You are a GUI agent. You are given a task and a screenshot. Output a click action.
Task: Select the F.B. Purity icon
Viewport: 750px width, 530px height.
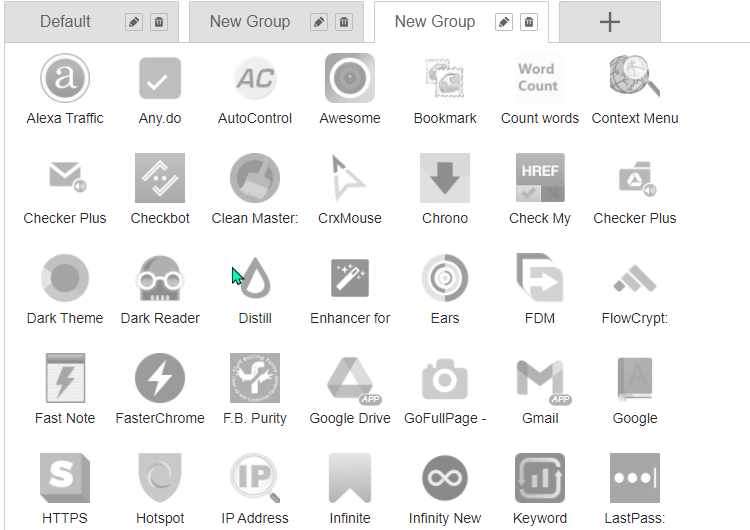click(255, 378)
